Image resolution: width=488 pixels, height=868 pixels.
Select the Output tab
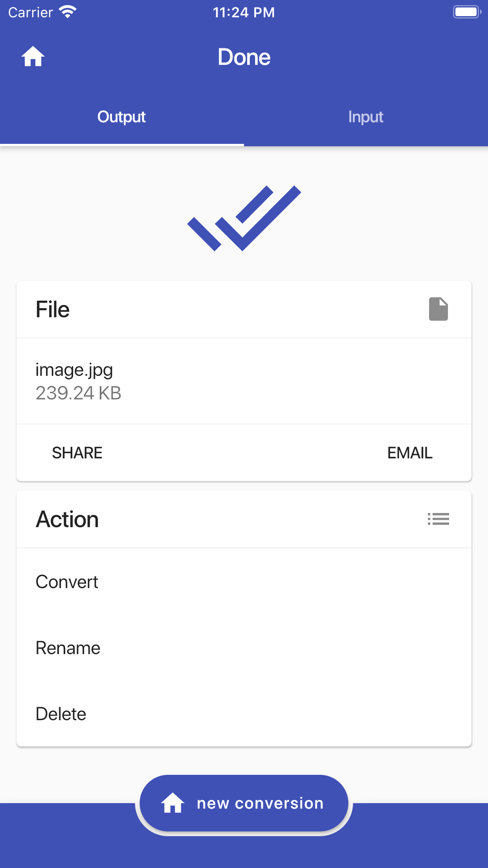coord(121,117)
